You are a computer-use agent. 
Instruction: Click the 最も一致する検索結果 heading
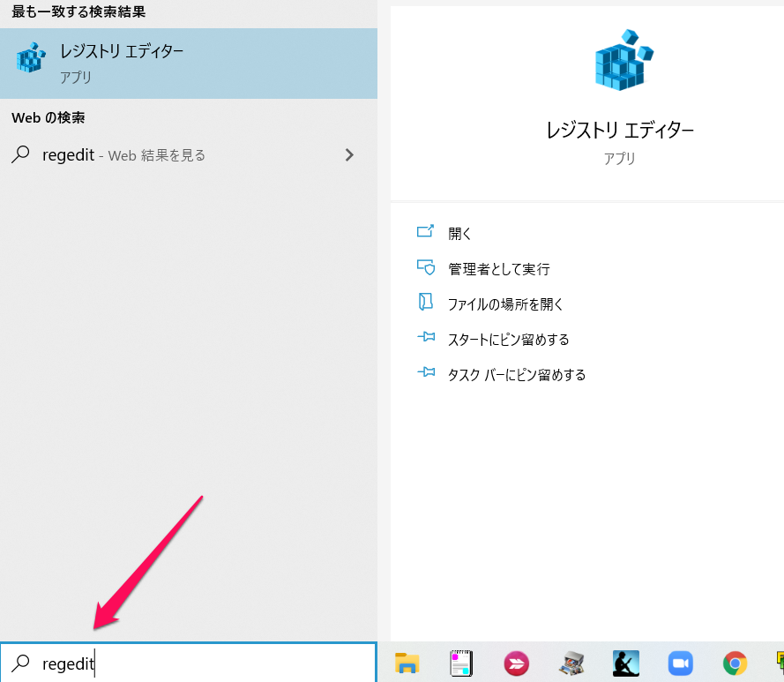pyautogui.click(x=78, y=11)
